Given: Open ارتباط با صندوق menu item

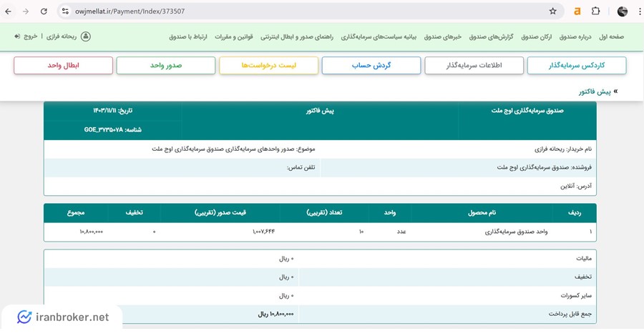Looking at the screenshot, I should [188, 37].
